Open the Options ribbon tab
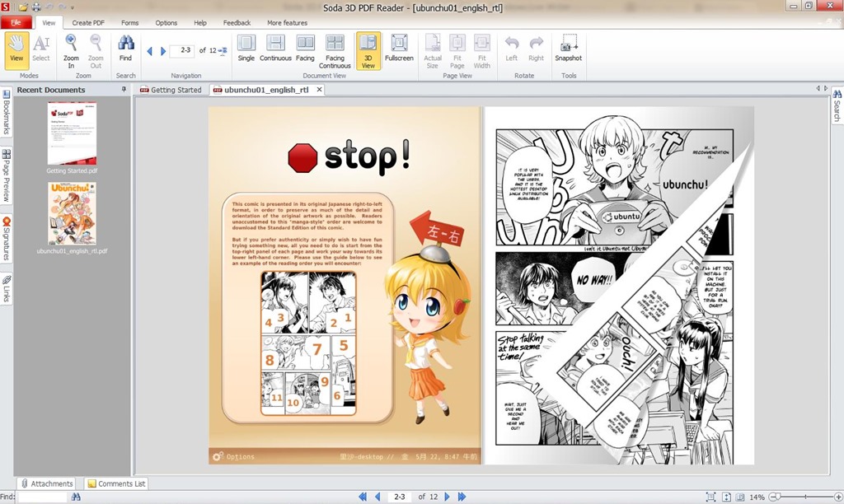This screenshot has width=844, height=504. click(166, 22)
